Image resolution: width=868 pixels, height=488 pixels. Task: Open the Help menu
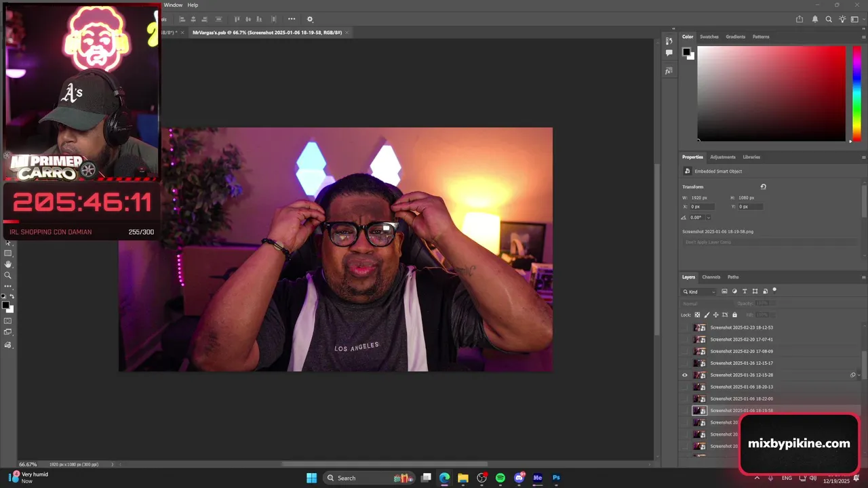click(x=193, y=5)
